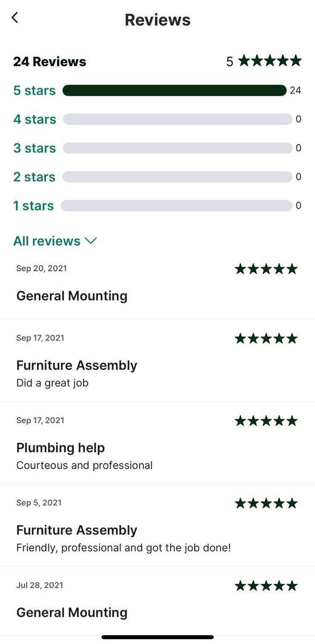Open the Plumbing help review

[x=61, y=448]
